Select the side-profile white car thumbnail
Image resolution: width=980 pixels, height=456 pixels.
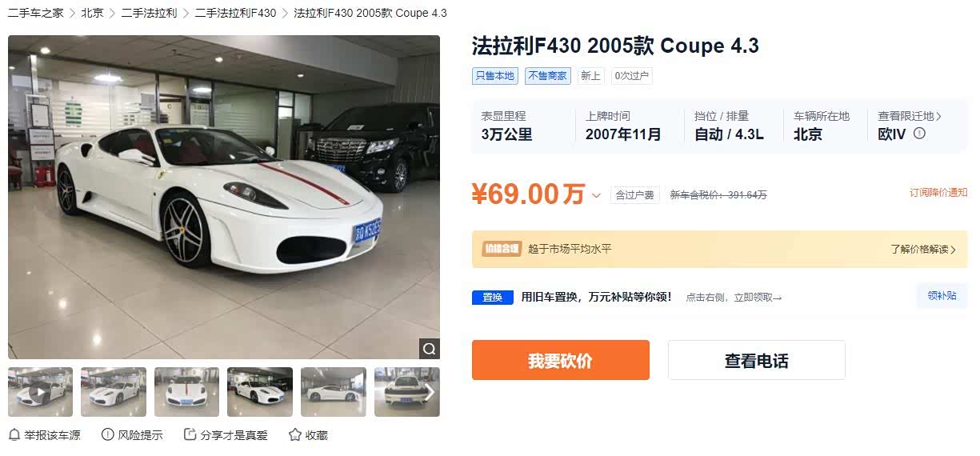pyautogui.click(x=334, y=392)
